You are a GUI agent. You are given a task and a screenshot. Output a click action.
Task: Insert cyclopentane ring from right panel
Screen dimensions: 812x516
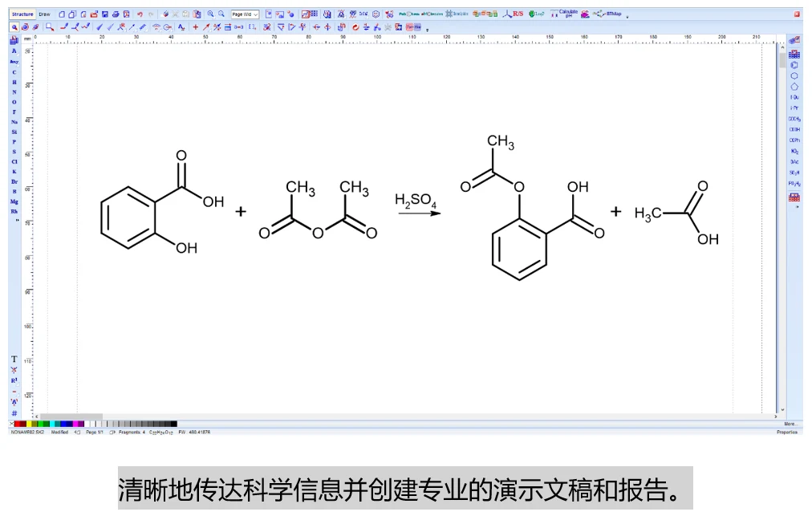tap(794, 87)
